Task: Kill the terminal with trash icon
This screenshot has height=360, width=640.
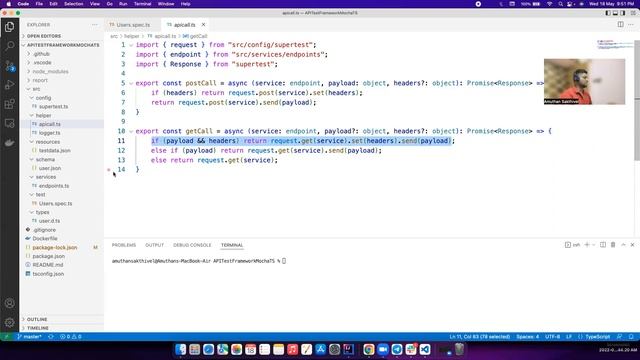Action: 613,245
